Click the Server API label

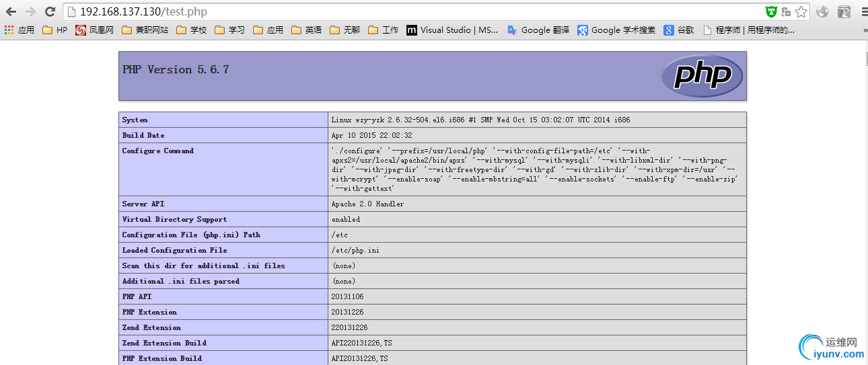pos(143,204)
